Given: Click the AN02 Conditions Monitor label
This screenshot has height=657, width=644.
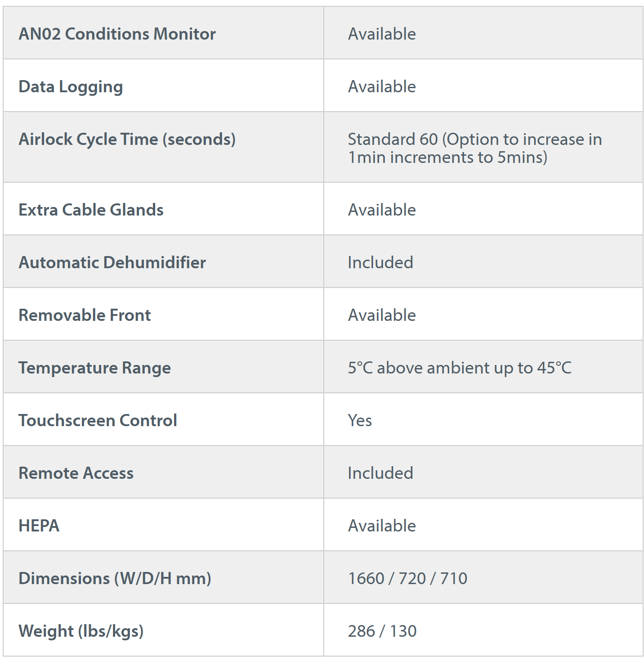Looking at the screenshot, I should click(117, 34).
